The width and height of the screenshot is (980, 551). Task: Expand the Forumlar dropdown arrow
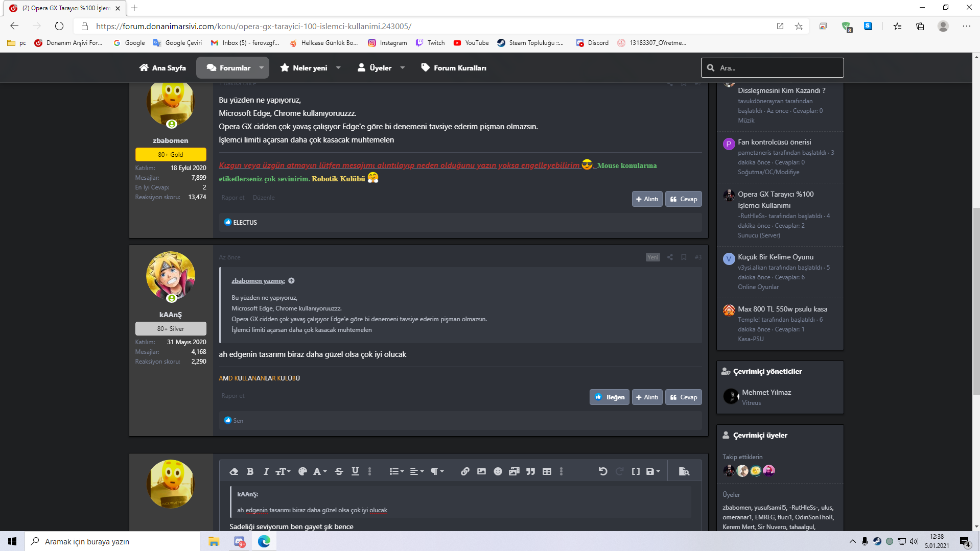click(262, 68)
